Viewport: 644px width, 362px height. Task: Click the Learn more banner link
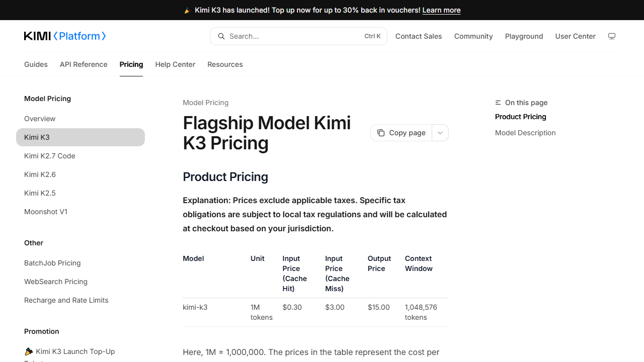tap(441, 10)
